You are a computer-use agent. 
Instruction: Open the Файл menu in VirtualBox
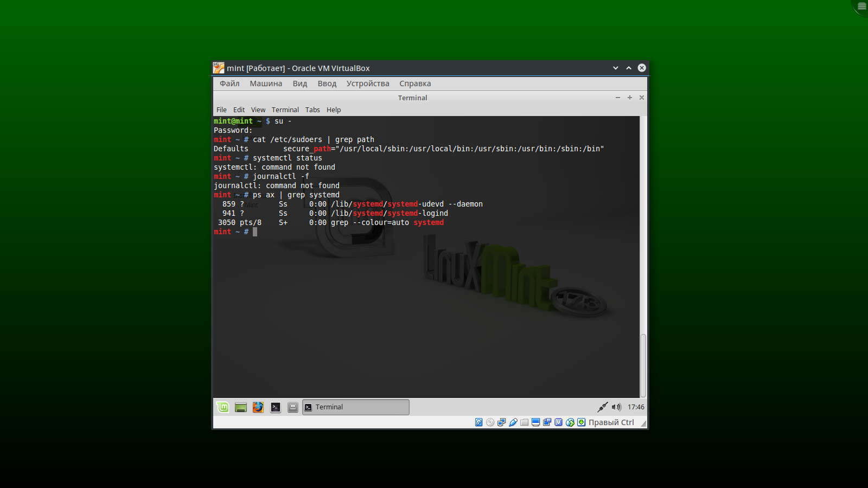tap(229, 84)
